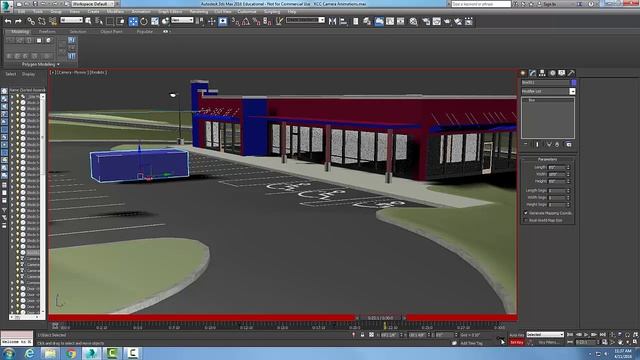
Task: Click the Redo arrow icon
Action: point(18,21)
